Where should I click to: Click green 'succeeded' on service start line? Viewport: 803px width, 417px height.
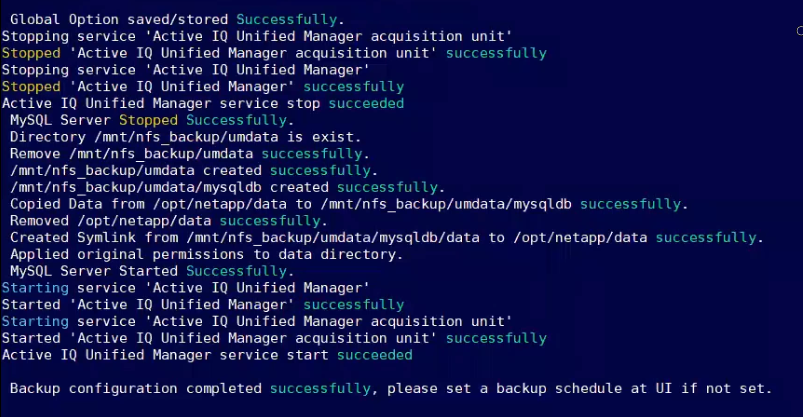pyautogui.click(x=375, y=355)
